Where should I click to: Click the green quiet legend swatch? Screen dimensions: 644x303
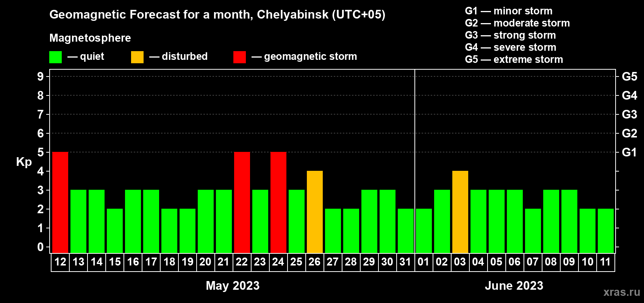click(x=55, y=57)
